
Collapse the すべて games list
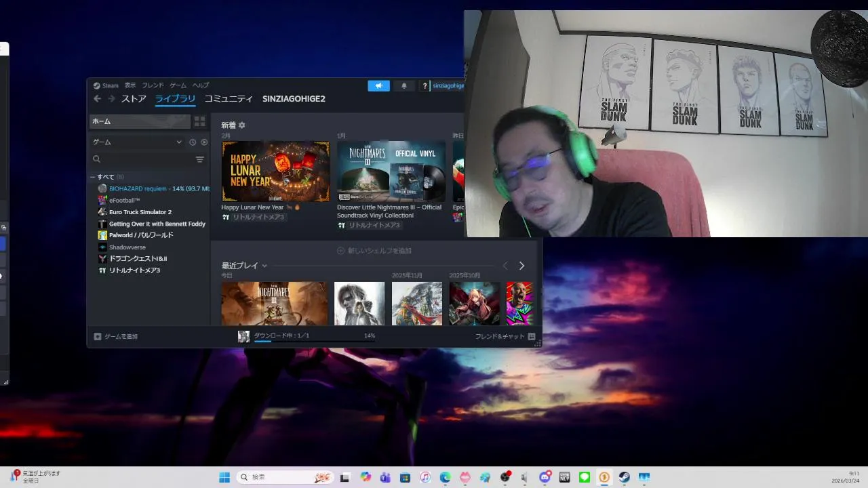(92, 177)
